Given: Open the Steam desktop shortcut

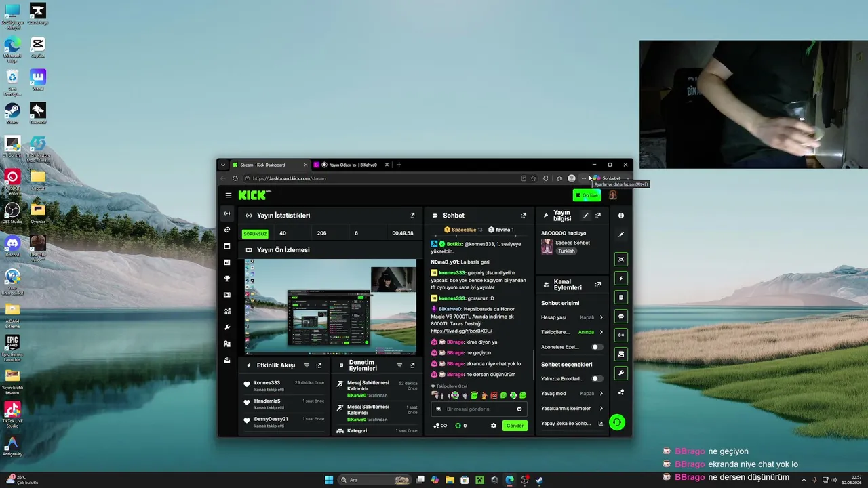Looking at the screenshot, I should coord(12,113).
